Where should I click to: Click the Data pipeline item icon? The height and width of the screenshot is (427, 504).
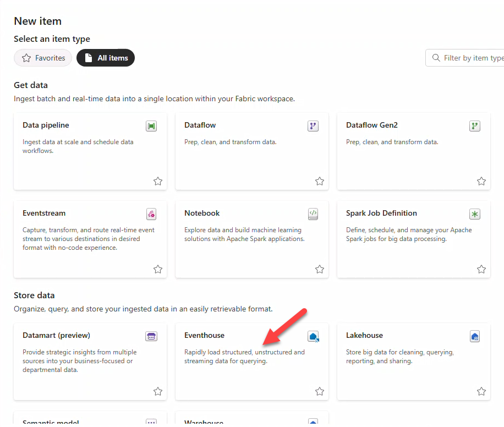pos(151,127)
